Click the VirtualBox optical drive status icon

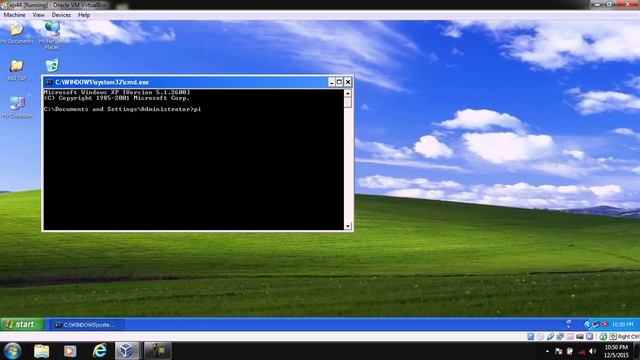pos(540,336)
